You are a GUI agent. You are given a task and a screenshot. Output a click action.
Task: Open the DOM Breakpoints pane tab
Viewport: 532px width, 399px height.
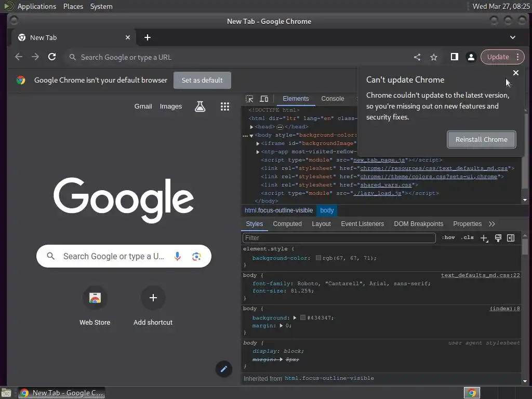pos(419,224)
